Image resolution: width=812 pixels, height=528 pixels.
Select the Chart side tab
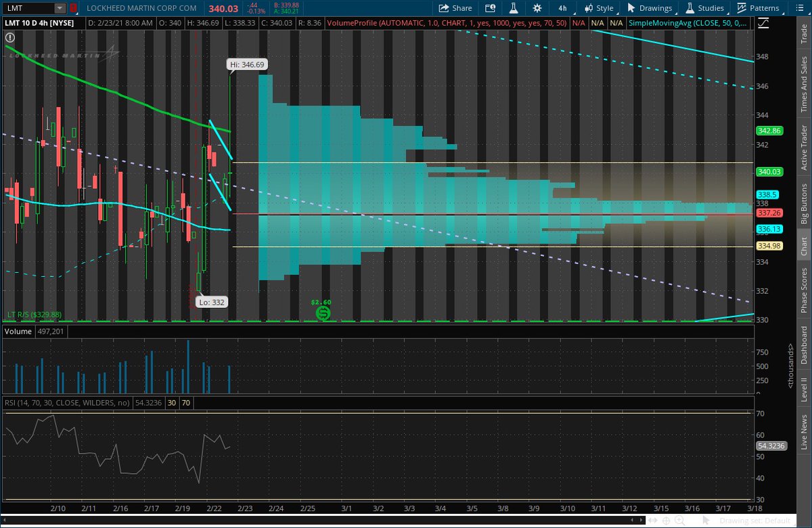click(803, 245)
